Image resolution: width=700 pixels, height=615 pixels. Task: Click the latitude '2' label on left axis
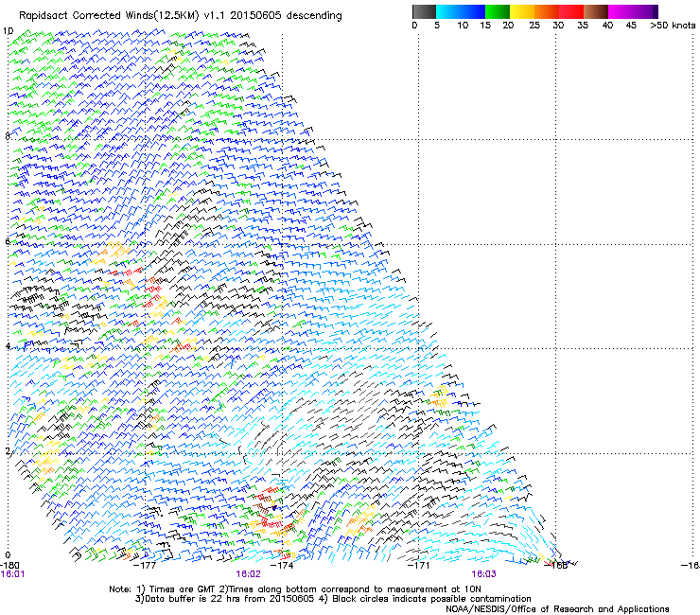[x=8, y=451]
